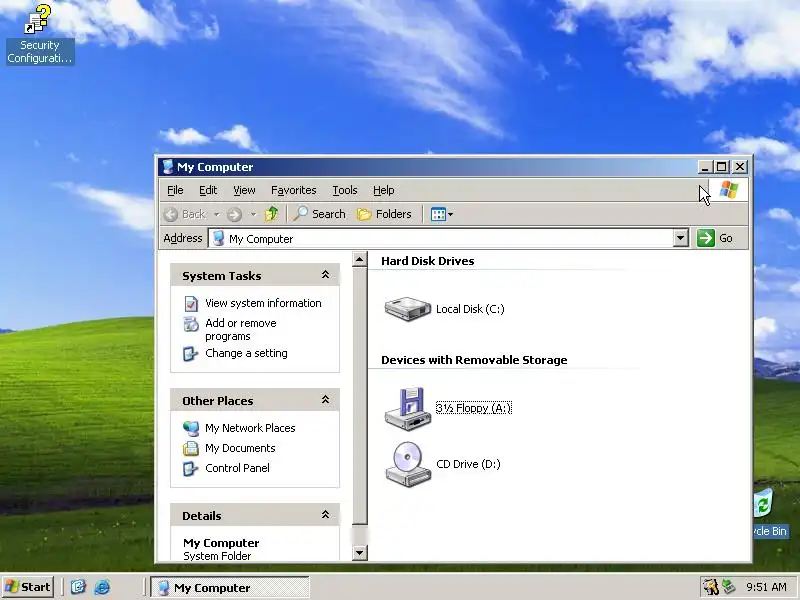Open the Search toolbar button
The width and height of the screenshot is (800, 600).
pyautogui.click(x=319, y=214)
